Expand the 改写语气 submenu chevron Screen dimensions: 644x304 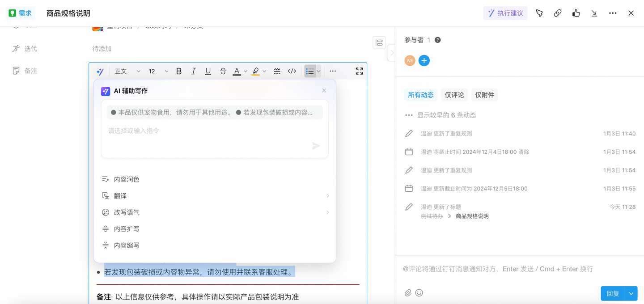pyautogui.click(x=328, y=212)
